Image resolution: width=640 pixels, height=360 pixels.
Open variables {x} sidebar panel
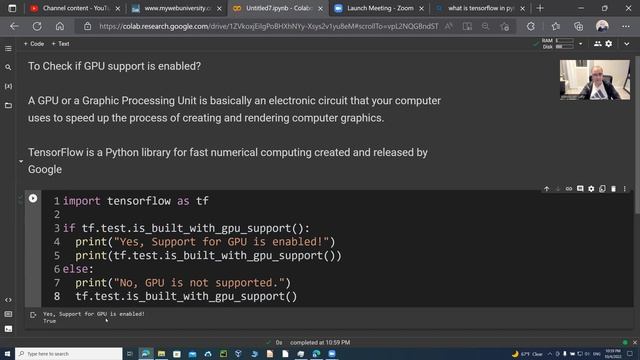8,86
